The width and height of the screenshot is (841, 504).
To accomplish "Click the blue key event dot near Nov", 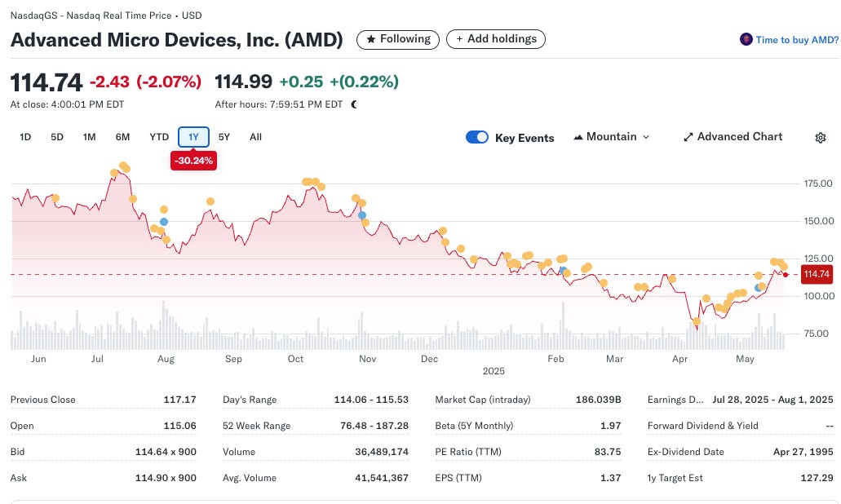I will click(362, 215).
